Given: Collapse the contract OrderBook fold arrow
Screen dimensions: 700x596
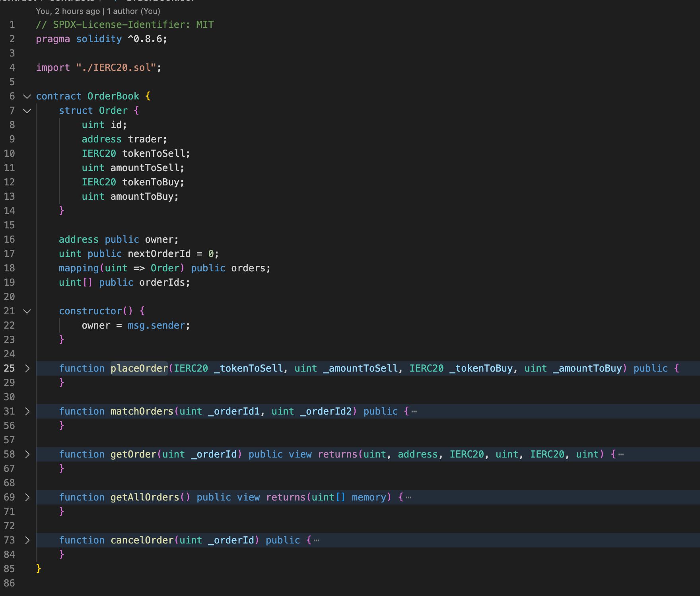Looking at the screenshot, I should pos(27,96).
